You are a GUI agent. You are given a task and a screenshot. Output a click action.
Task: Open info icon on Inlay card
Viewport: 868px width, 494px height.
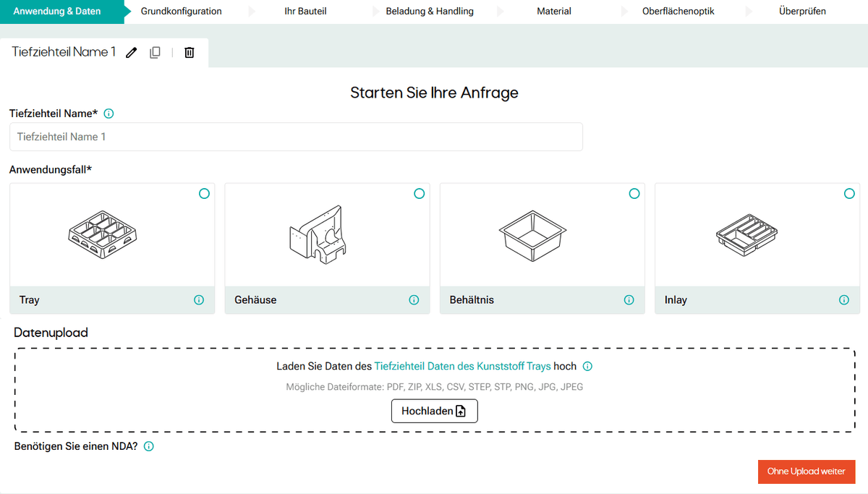843,300
